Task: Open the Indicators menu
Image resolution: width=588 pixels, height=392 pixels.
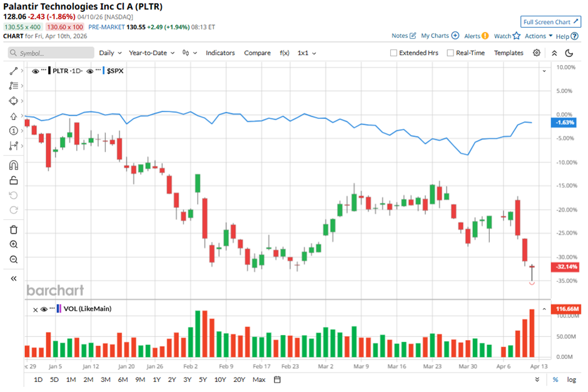Action: (220, 53)
